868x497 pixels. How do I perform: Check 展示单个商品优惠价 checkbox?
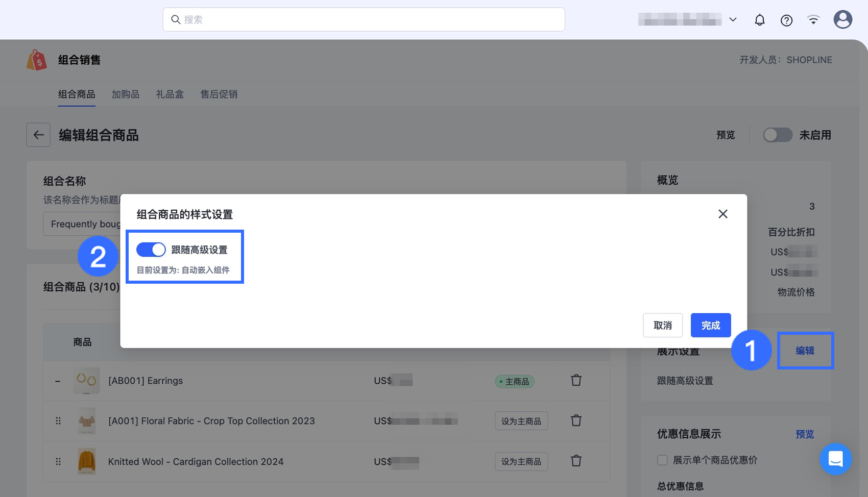click(662, 460)
